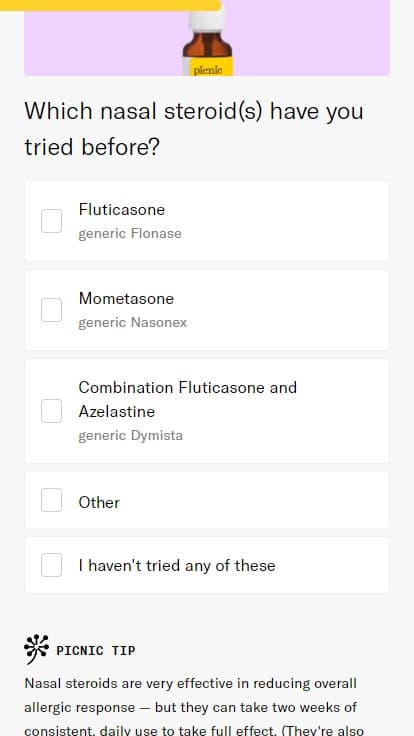Screen dimensions: 414x736
Task: Click the generic Flonase subtitle
Action: [x=130, y=233]
